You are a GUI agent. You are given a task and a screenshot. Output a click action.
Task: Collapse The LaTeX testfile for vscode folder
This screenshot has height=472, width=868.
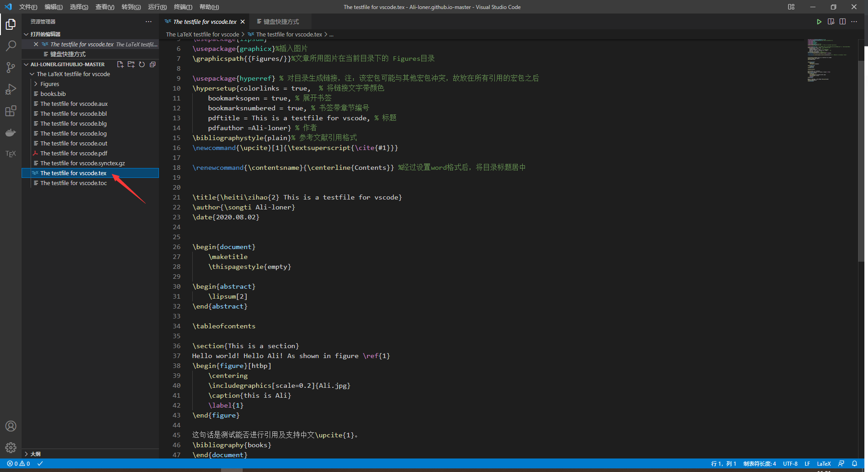(90, 74)
